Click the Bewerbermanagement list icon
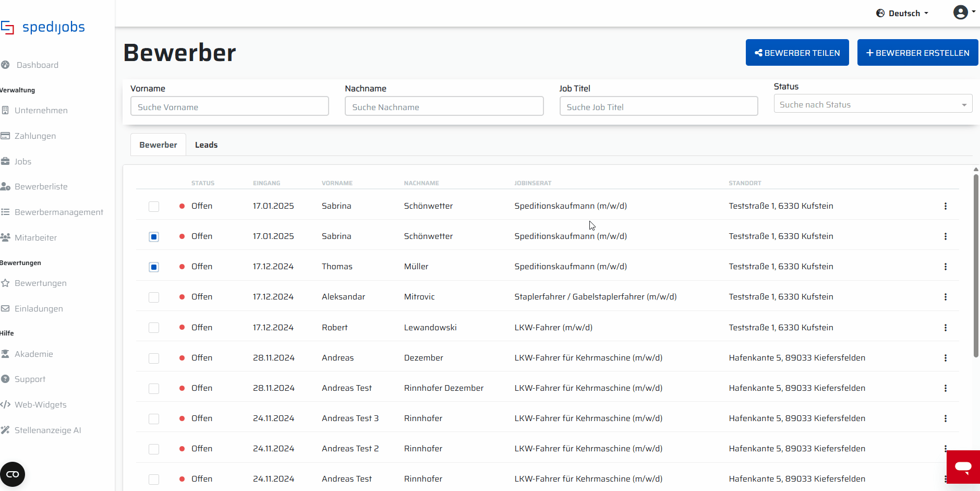 point(5,212)
